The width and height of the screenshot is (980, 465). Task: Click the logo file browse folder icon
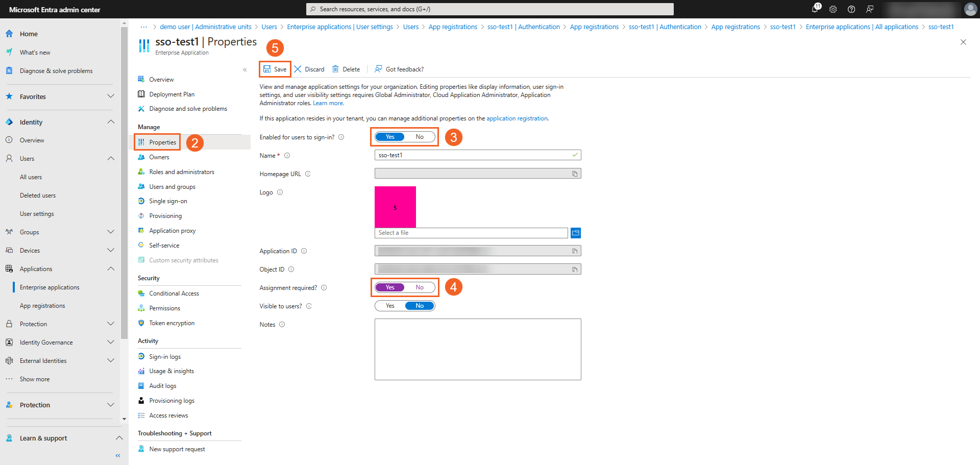(576, 233)
